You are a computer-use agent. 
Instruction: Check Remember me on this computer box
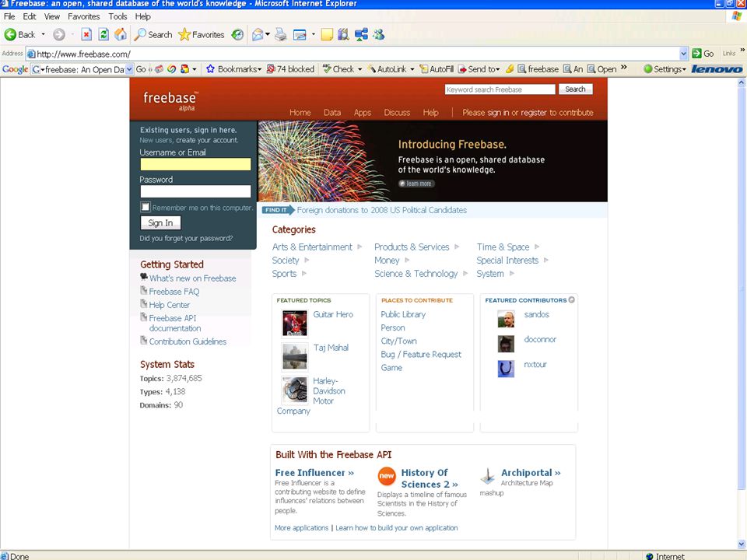(146, 207)
